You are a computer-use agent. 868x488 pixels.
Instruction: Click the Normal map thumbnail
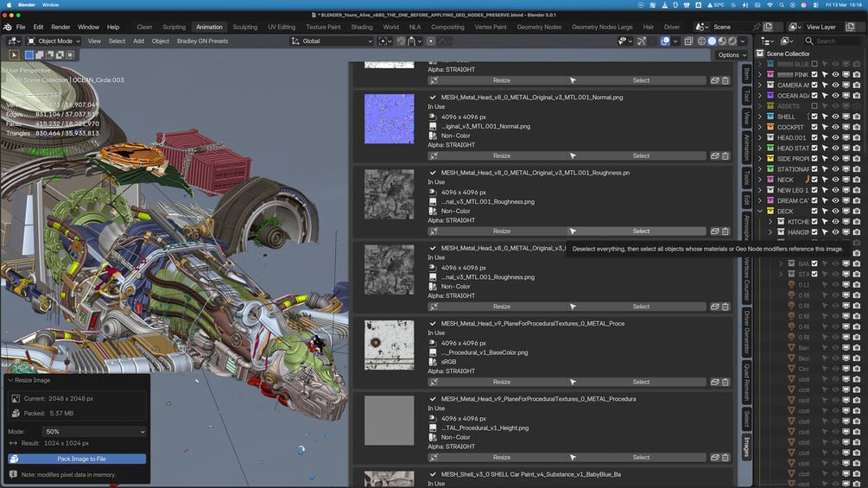(390, 119)
